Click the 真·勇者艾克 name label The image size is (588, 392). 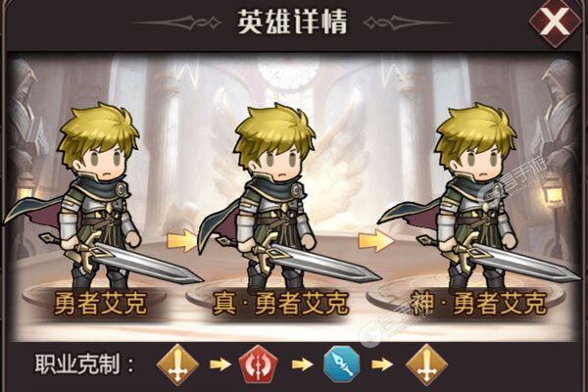(x=280, y=303)
